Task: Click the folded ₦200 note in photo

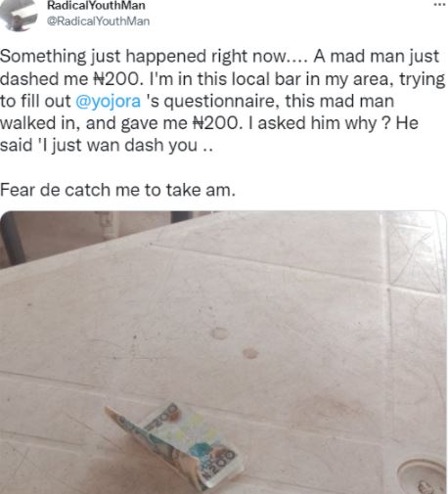Action: pos(174,445)
